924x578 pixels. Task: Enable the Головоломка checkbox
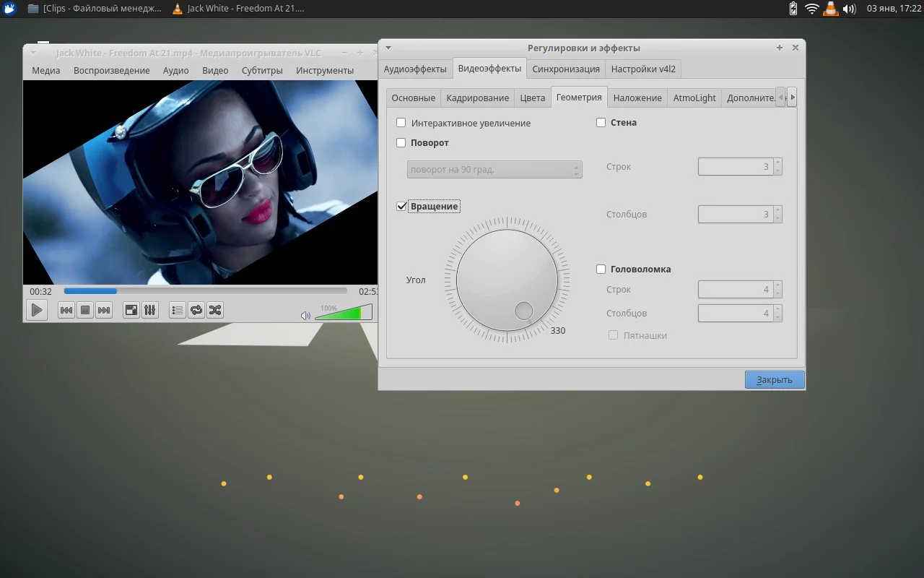[x=601, y=269]
